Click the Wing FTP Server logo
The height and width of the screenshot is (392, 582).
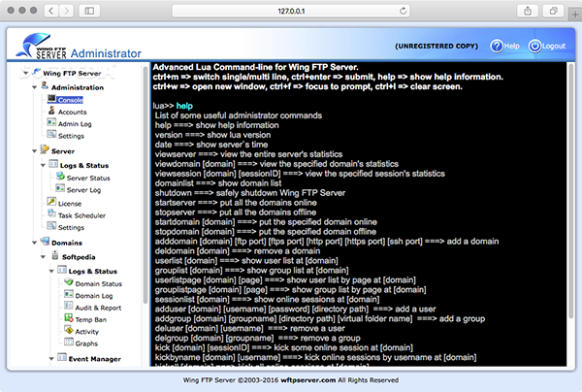pyautogui.click(x=43, y=46)
